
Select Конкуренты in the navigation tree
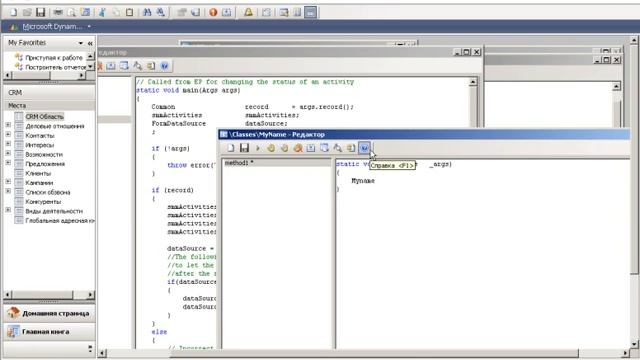coord(43,202)
